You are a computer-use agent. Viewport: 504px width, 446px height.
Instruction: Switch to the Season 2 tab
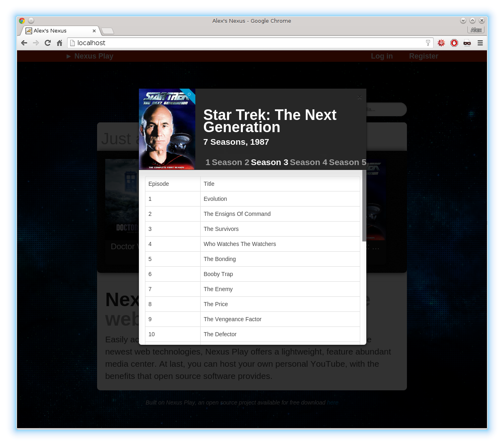click(x=230, y=162)
